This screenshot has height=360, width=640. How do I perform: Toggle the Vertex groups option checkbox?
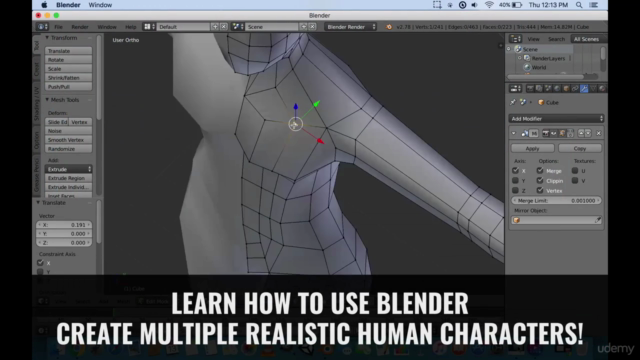(540, 190)
